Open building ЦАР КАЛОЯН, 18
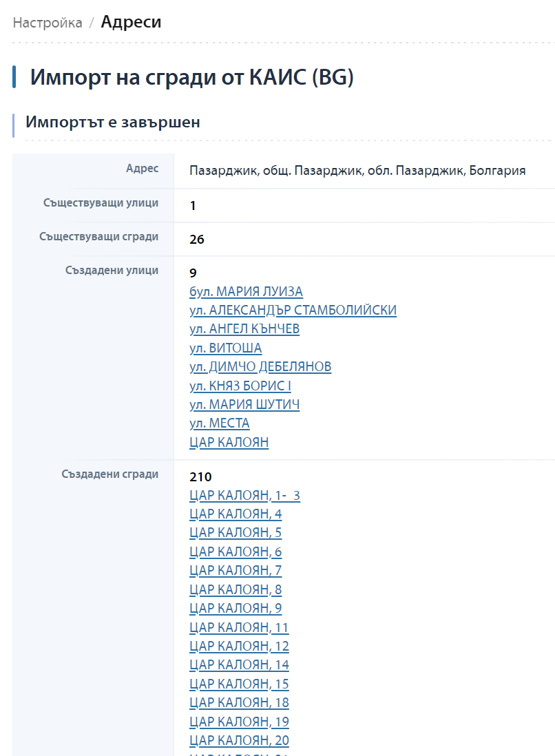 pos(239,702)
